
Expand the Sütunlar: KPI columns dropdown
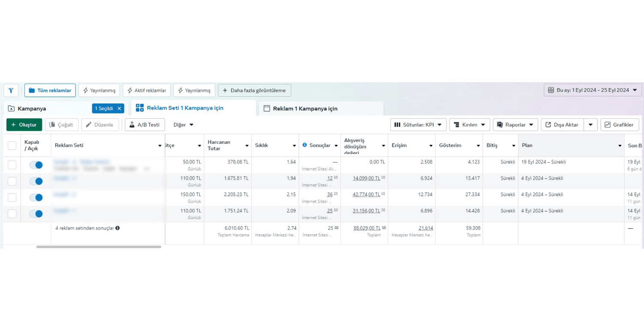[418, 125]
